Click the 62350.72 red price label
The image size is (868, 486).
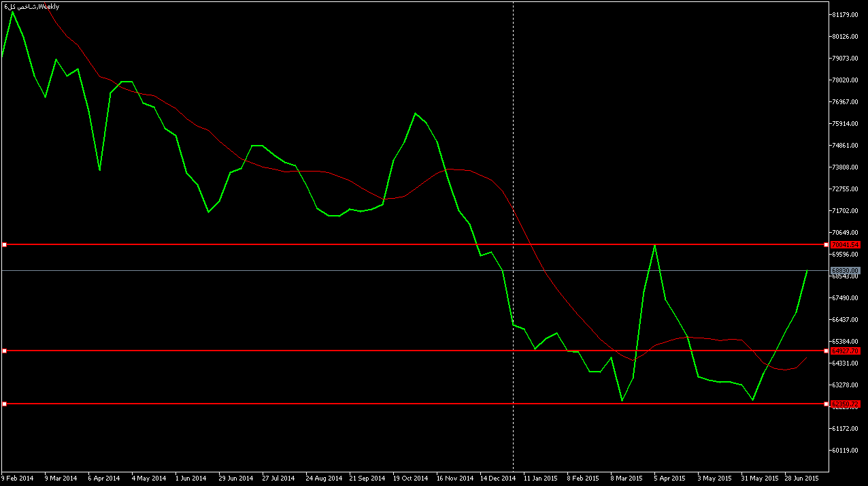pyautogui.click(x=846, y=404)
